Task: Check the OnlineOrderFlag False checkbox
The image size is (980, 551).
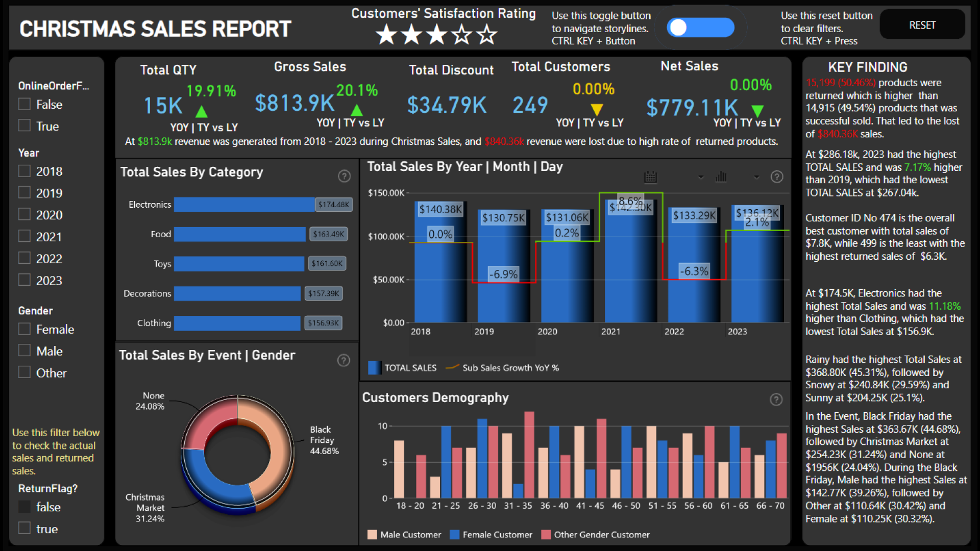Action: [x=24, y=104]
